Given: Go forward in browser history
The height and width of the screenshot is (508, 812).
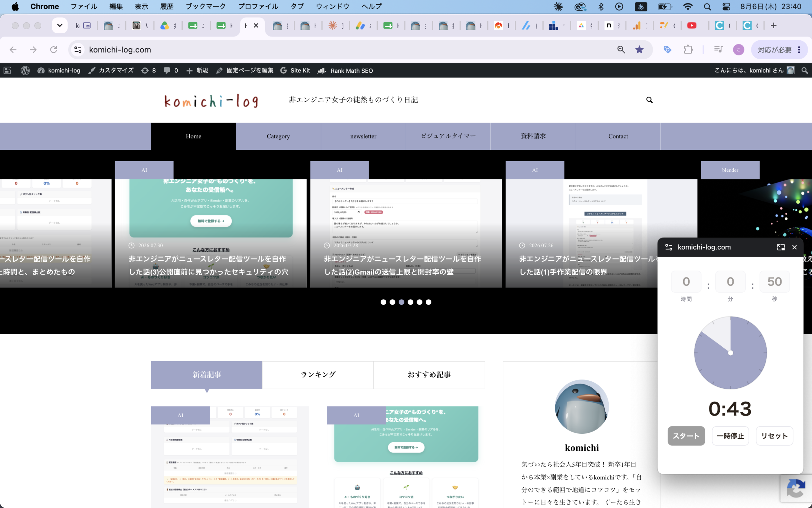Looking at the screenshot, I should [33, 50].
